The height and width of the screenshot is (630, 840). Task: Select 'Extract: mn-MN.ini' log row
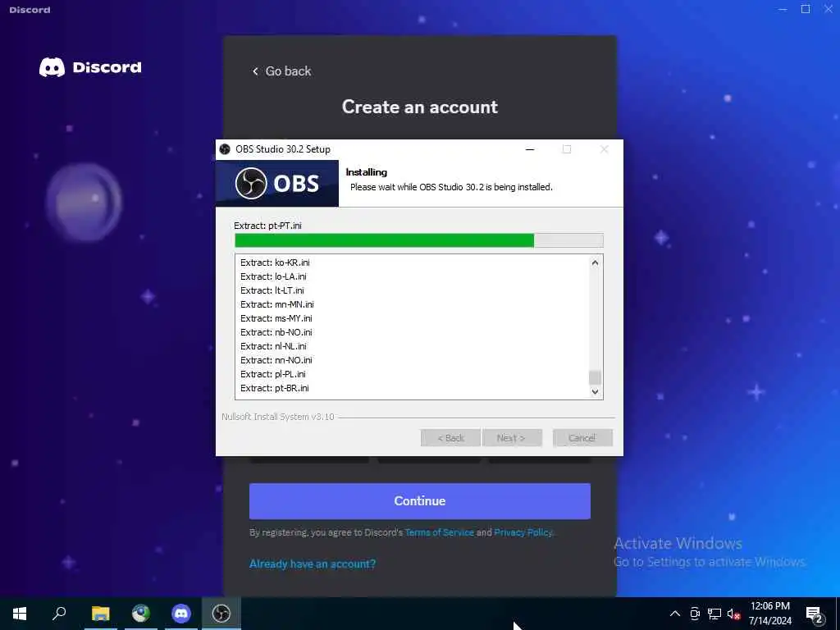point(277,304)
